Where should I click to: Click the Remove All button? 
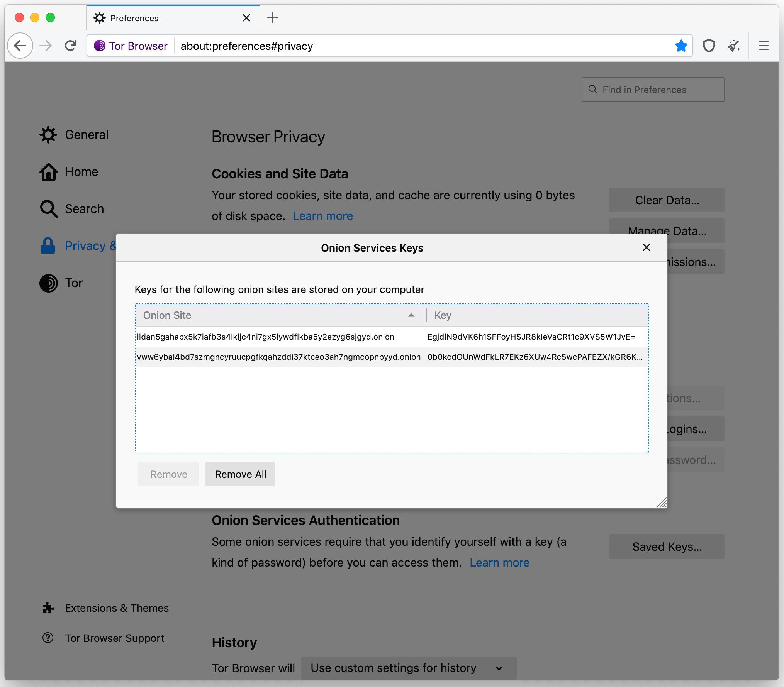click(x=240, y=474)
